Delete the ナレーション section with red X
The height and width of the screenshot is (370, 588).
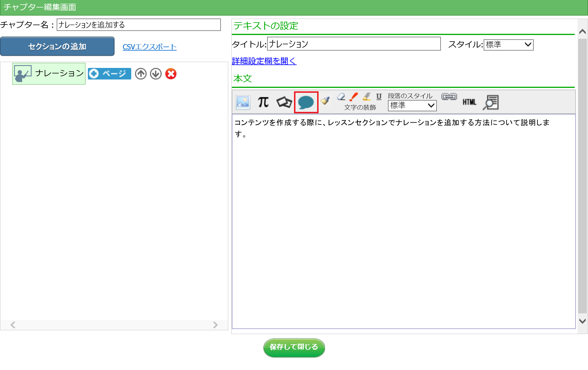tap(171, 74)
